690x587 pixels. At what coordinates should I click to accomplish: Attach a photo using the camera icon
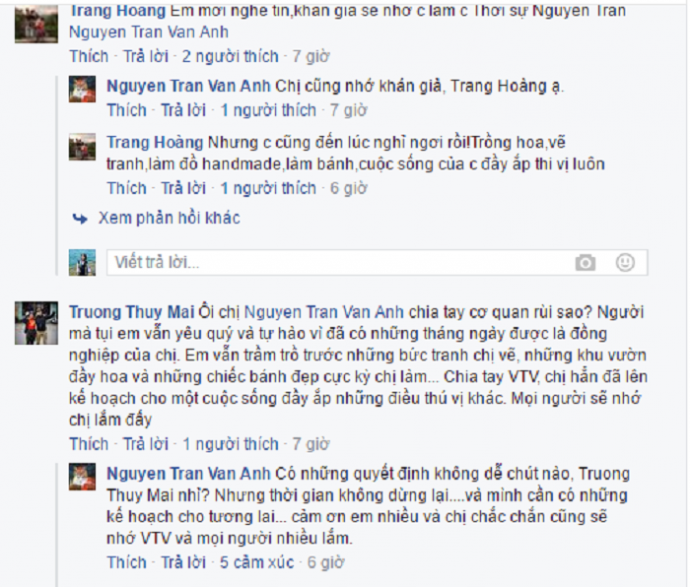tap(585, 263)
